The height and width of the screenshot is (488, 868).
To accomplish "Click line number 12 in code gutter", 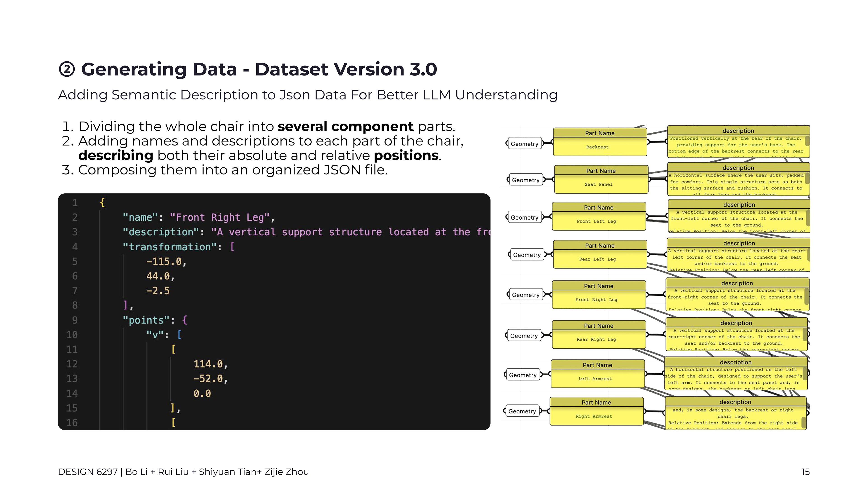I will (72, 364).
